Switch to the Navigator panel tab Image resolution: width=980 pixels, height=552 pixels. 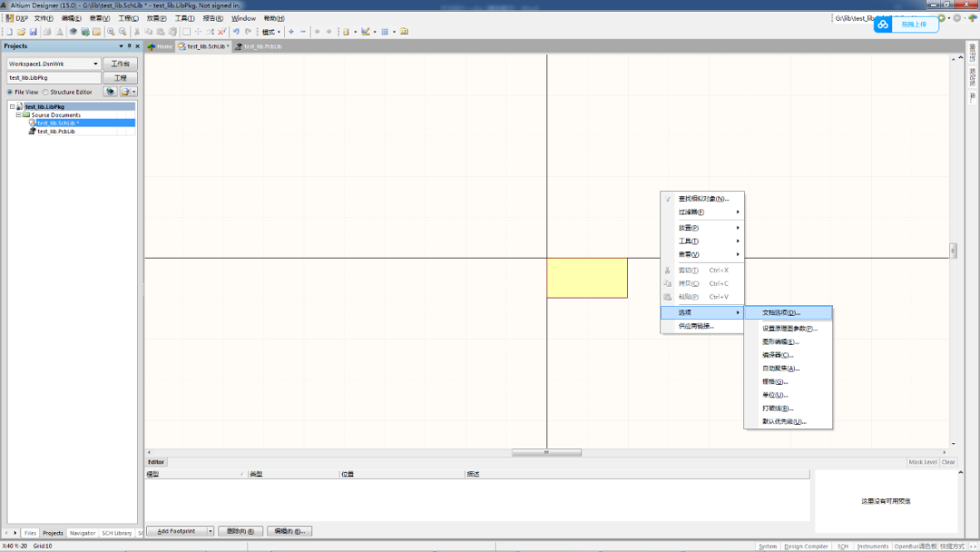point(83,533)
